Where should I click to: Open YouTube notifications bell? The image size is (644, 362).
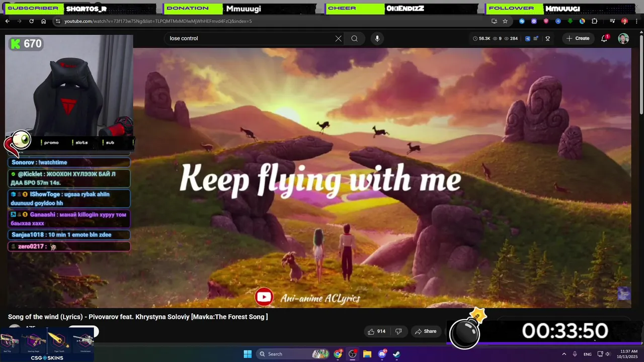click(x=604, y=38)
